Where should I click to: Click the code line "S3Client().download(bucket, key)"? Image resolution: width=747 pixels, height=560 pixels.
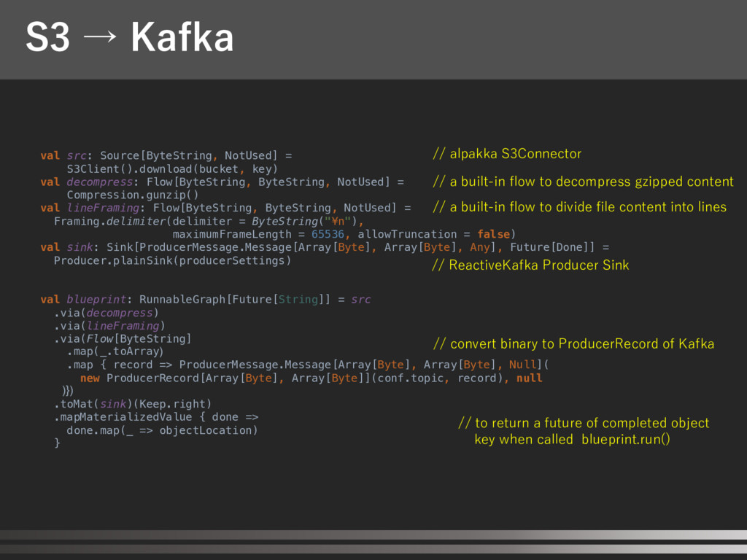[x=172, y=169]
